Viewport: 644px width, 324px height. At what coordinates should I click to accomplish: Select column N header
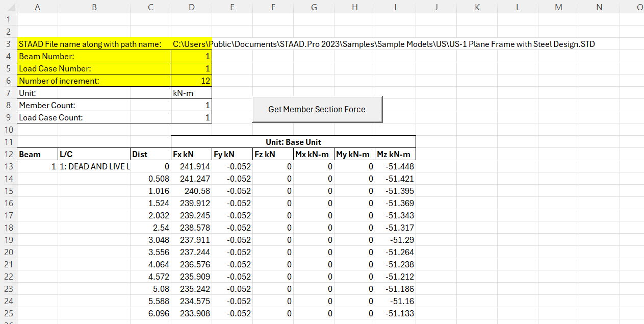(600, 7)
